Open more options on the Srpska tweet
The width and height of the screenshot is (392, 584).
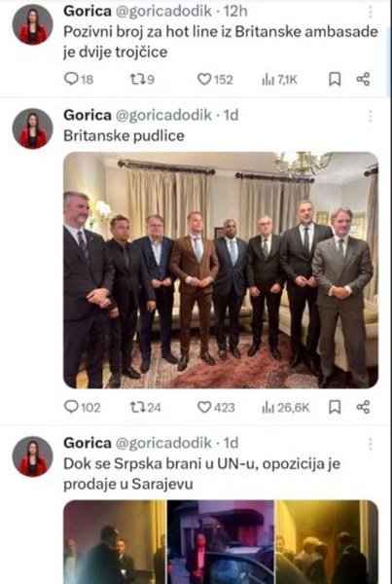pyautogui.click(x=370, y=444)
